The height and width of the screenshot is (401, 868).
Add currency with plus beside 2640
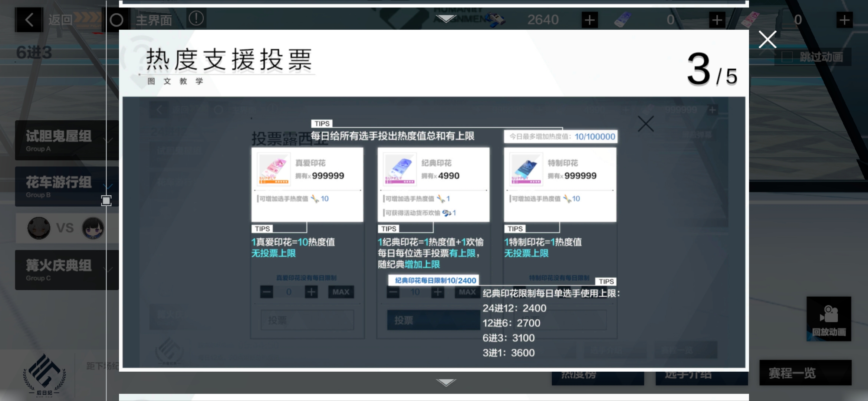[x=589, y=20]
